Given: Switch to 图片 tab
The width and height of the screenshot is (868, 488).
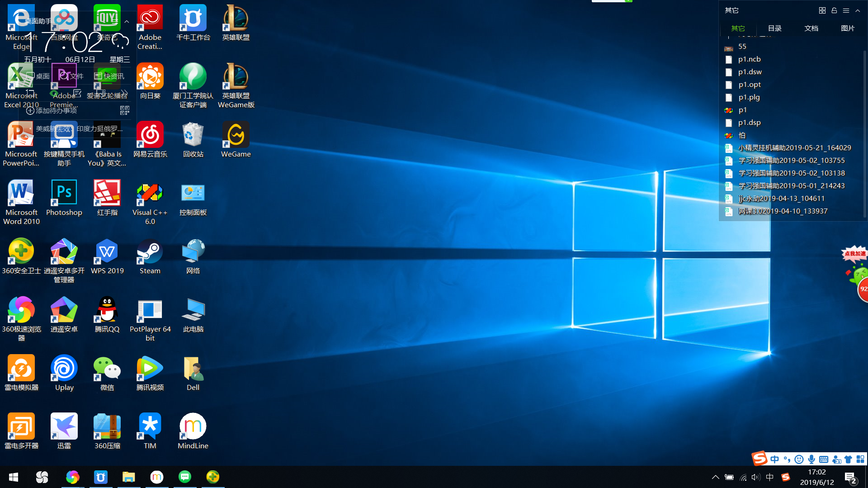Looking at the screenshot, I should pyautogui.click(x=848, y=28).
